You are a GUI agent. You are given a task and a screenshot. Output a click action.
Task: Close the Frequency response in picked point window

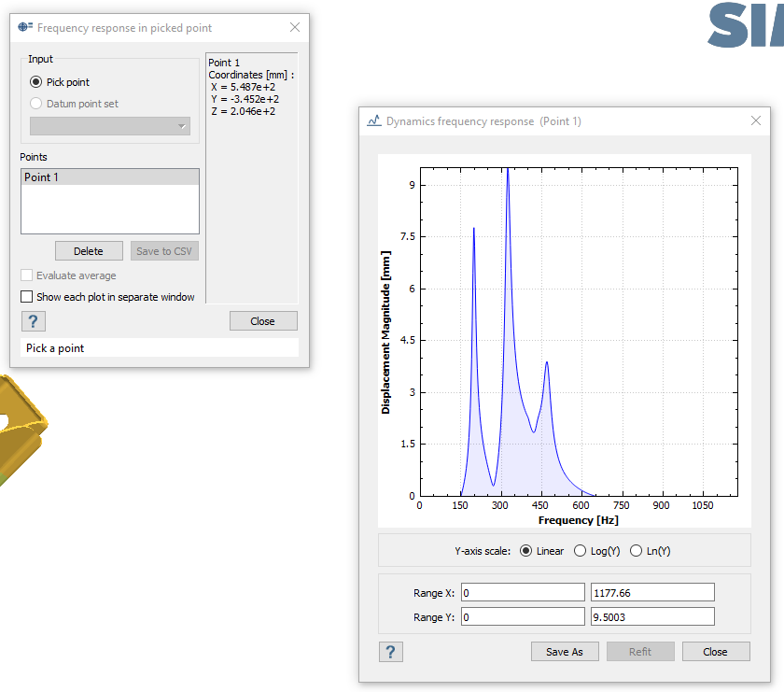click(295, 28)
